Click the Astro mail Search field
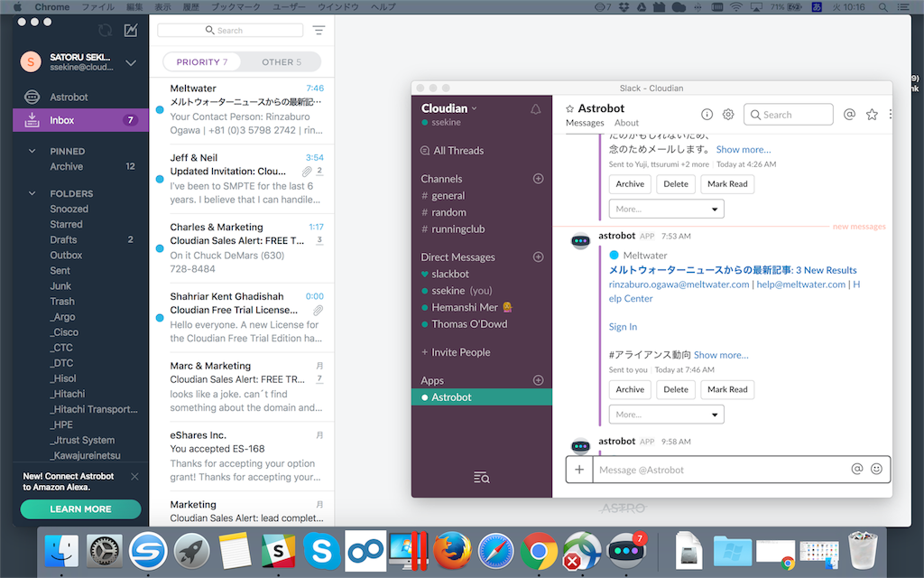This screenshot has width=924, height=578. pyautogui.click(x=230, y=30)
